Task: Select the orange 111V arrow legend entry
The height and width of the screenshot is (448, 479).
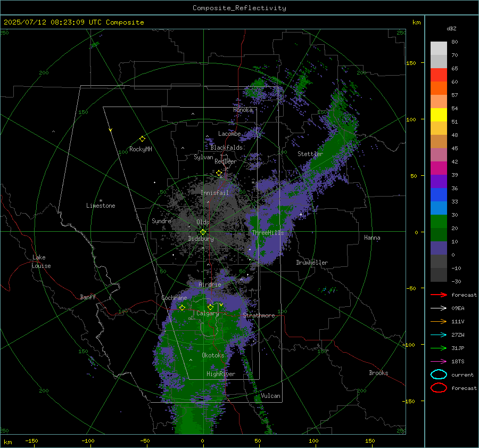Action: click(x=439, y=321)
